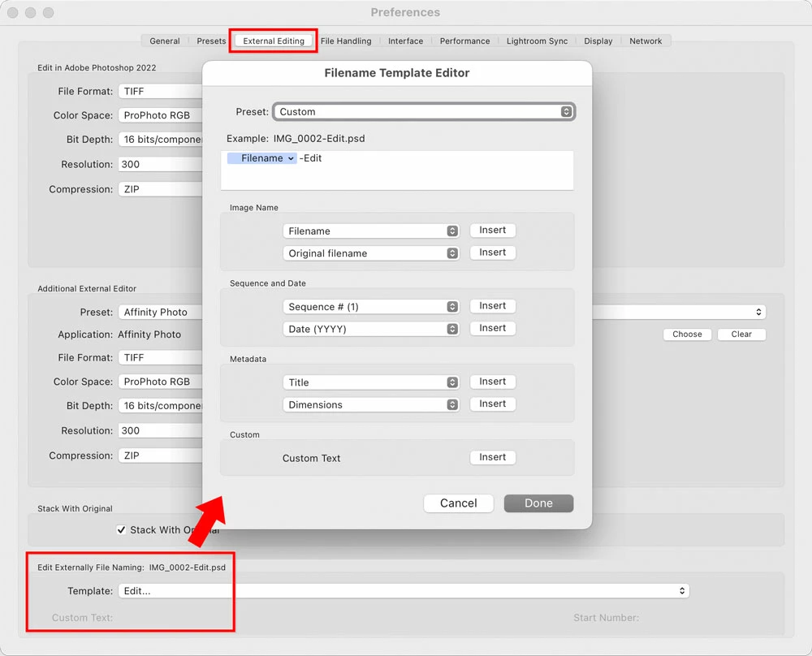Screen dimensions: 812x656
Task: Open the Preset dropdown showing Custom
Action: [424, 112]
